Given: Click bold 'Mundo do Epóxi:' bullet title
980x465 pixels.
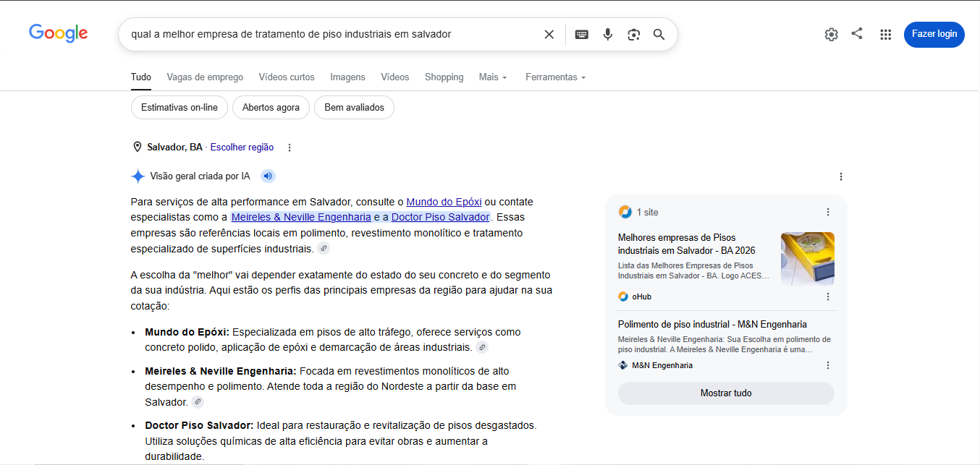Looking at the screenshot, I should (187, 332).
